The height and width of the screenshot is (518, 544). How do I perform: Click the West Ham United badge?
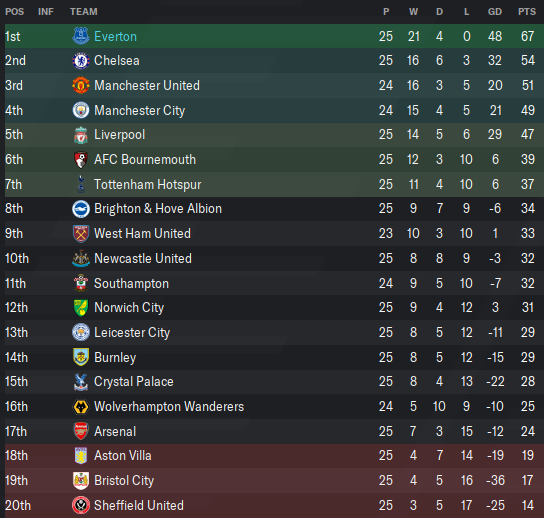80,233
